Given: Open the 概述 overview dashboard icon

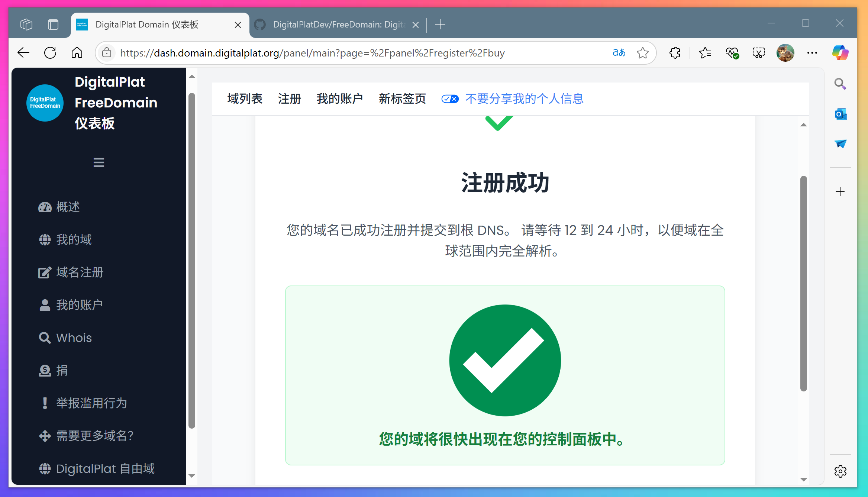Looking at the screenshot, I should tap(45, 207).
